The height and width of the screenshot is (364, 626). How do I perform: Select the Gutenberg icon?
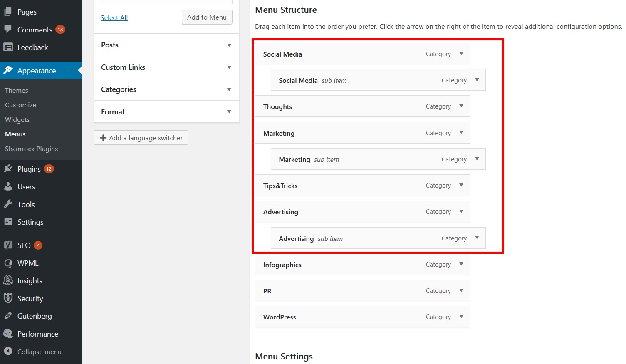click(8, 316)
